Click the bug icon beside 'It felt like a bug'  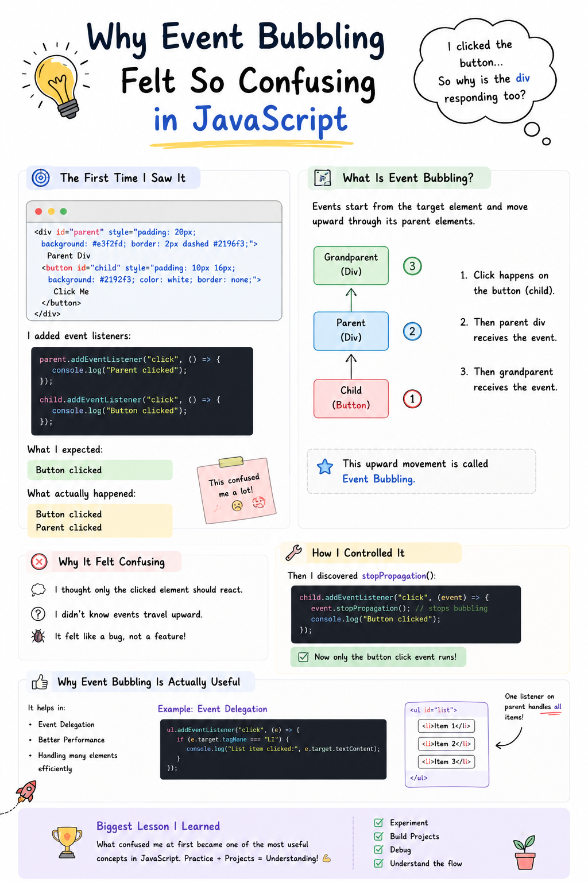click(x=38, y=636)
